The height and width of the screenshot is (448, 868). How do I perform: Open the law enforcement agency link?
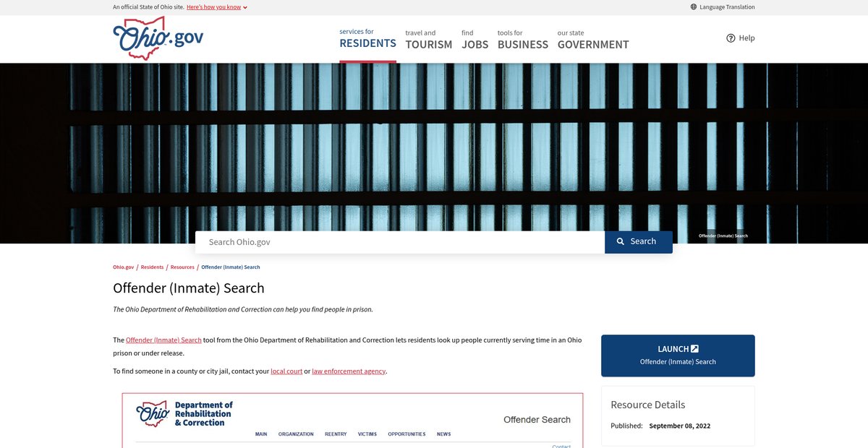click(349, 371)
